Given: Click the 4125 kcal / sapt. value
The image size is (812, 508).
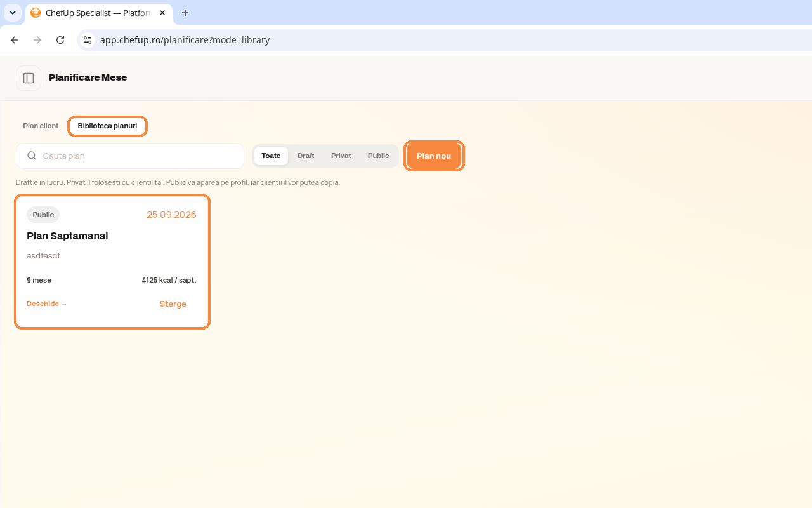Looking at the screenshot, I should [169, 280].
